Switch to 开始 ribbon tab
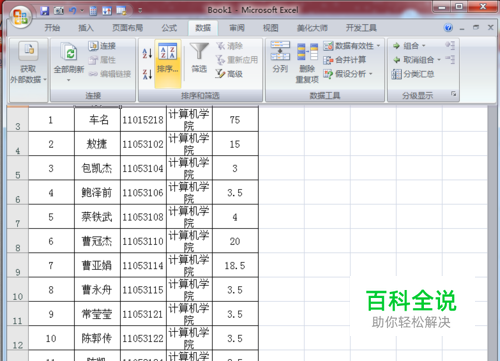 [x=52, y=28]
